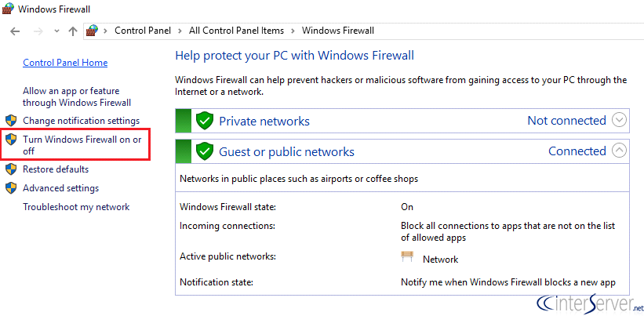The image size is (644, 316).
Task: Collapse the Guest or public networks chevron
Action: [619, 151]
